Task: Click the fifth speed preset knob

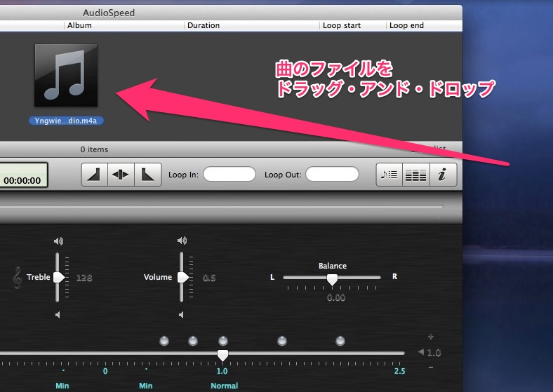Action: coord(340,341)
